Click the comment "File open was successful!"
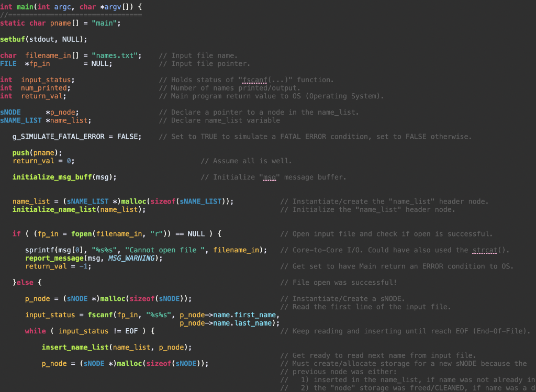 (x=339, y=283)
